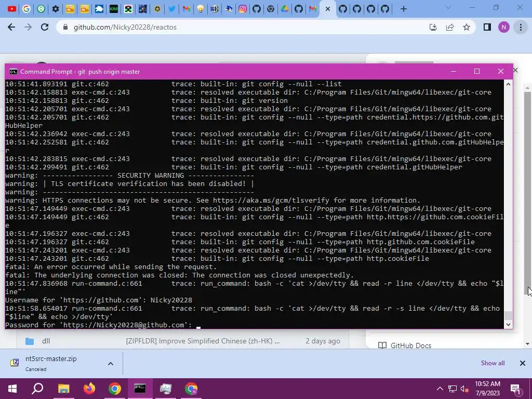This screenshot has height=399, width=532.
Task: Open a new Chrome tab
Action: point(403,9)
